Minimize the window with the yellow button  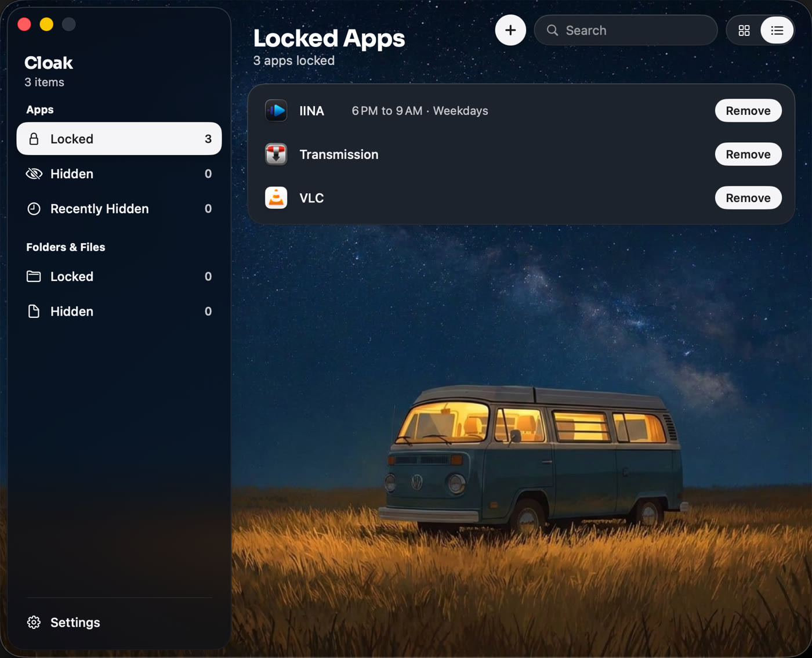[x=46, y=24]
